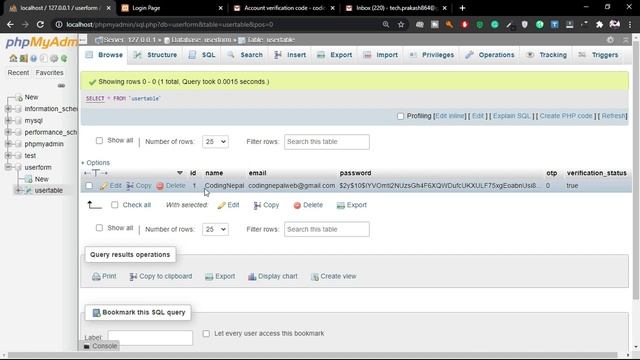Screen dimensions: 640x360
Task: Open the Export tab
Action: coord(334,55)
